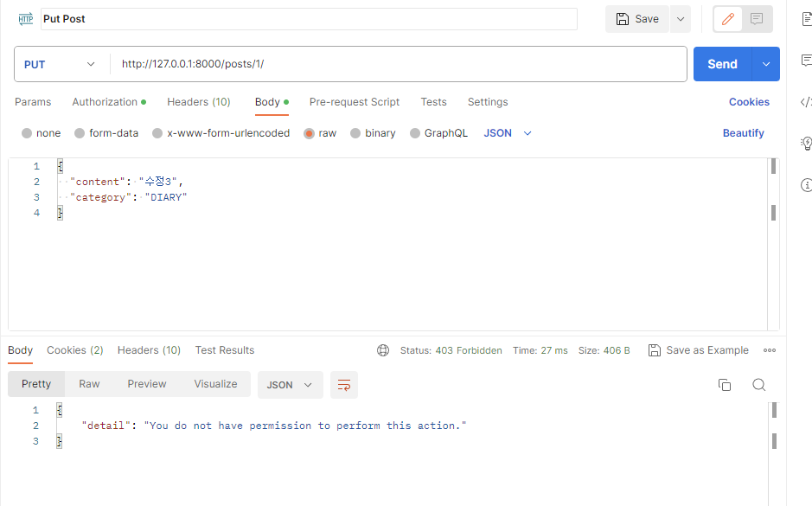812x506 pixels.
Task: Open the Headers (10) request tab
Action: click(198, 102)
